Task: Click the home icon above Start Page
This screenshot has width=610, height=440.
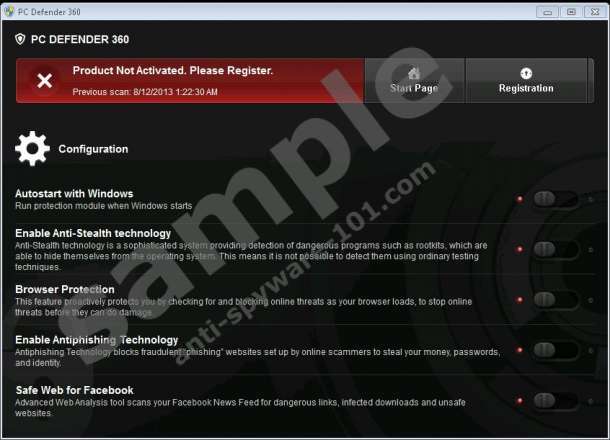Action: point(414,73)
